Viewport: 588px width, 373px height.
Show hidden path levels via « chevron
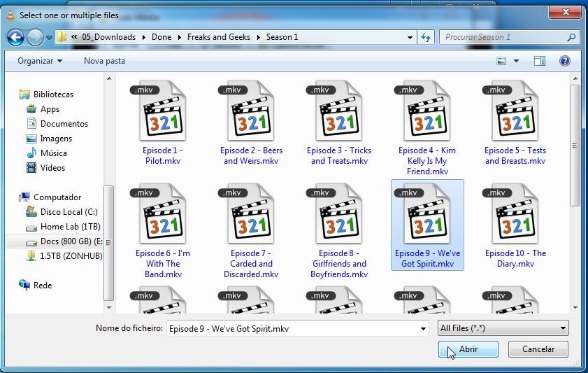tap(74, 37)
